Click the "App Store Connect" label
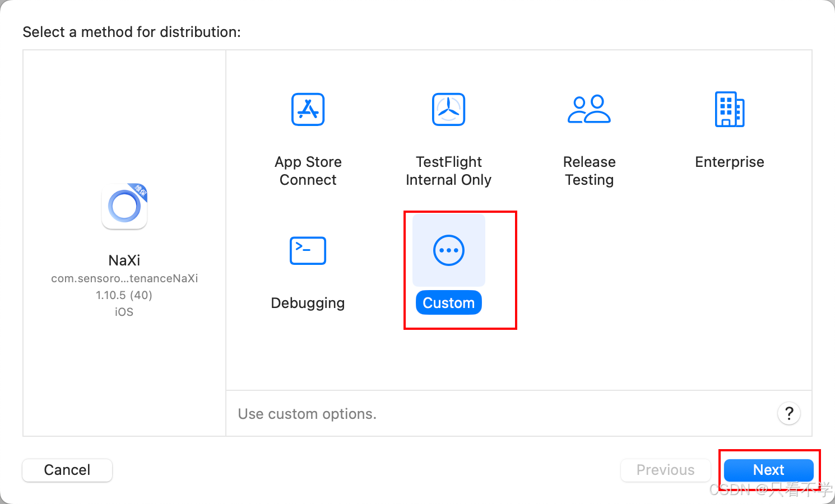The width and height of the screenshot is (835, 504). coord(308,171)
